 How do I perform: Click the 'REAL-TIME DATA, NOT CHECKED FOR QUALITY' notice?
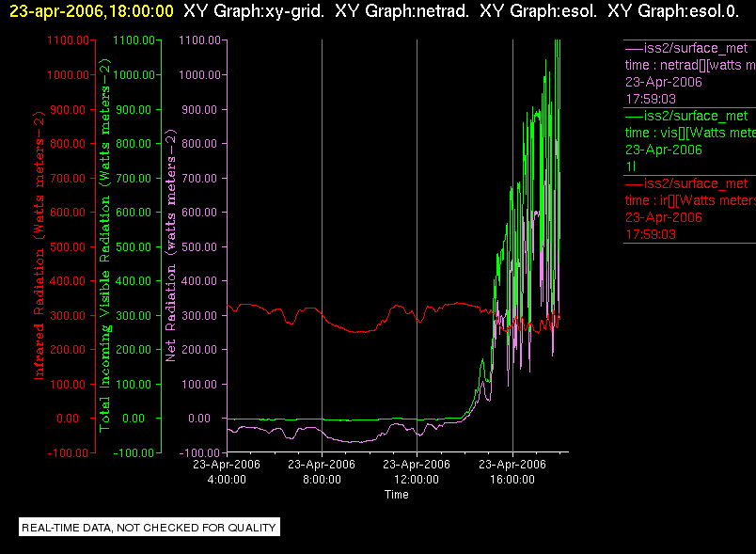(x=149, y=528)
